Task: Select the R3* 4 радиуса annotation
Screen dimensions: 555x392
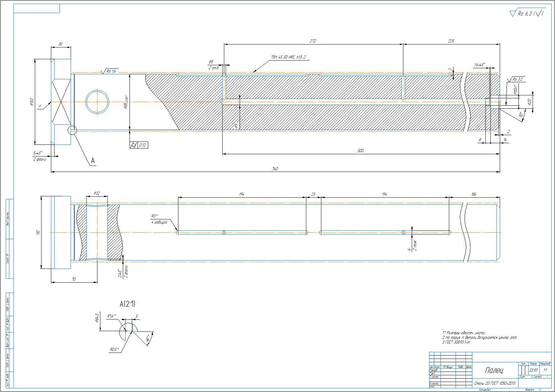Action: click(x=159, y=219)
